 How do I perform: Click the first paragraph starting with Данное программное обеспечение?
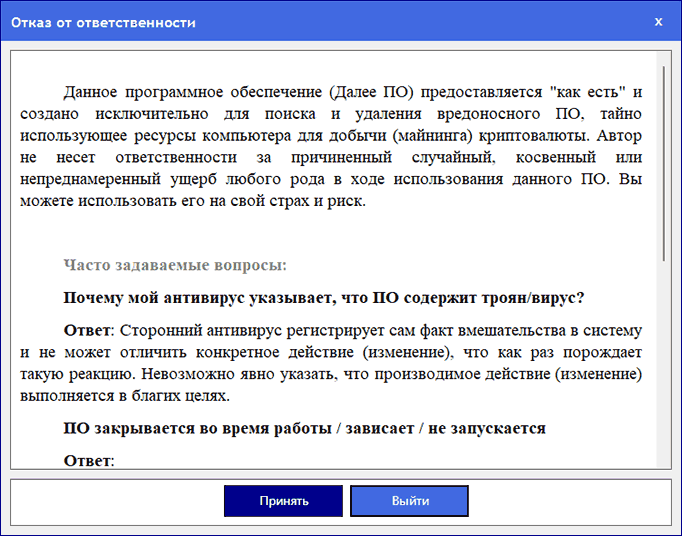tap(331, 146)
